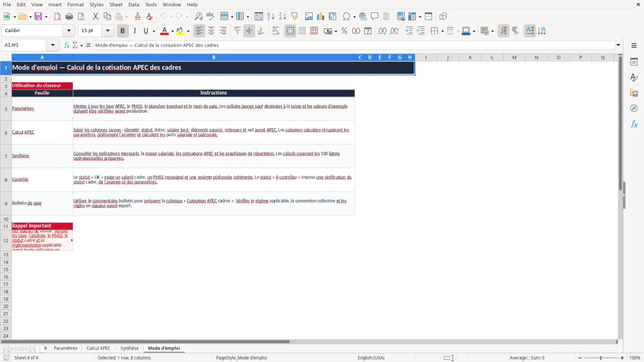The height and width of the screenshot is (362, 644).
Task: Toggle print preview
Action: [x=81, y=17]
